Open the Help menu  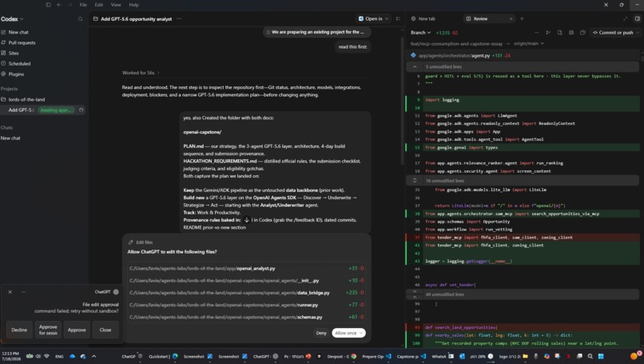[134, 5]
